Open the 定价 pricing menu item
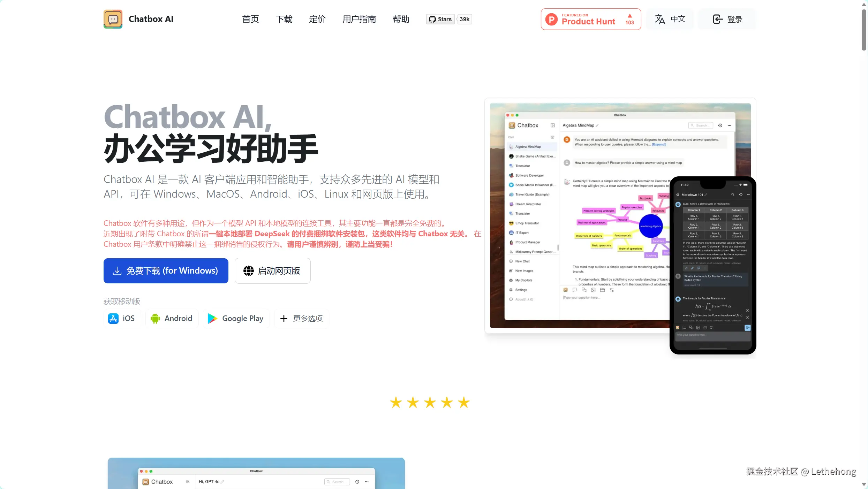Image resolution: width=868 pixels, height=489 pixels. (x=317, y=19)
